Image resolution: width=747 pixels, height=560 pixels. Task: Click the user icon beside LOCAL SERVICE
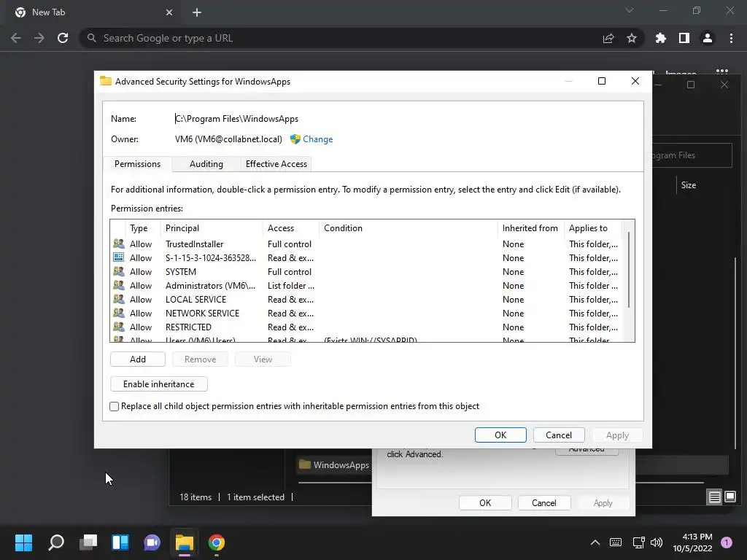click(x=119, y=299)
